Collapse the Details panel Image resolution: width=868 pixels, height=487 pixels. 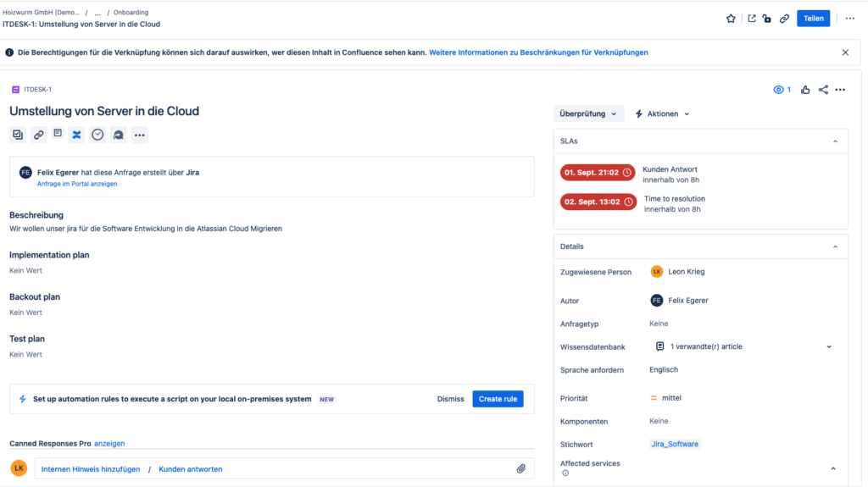click(835, 246)
